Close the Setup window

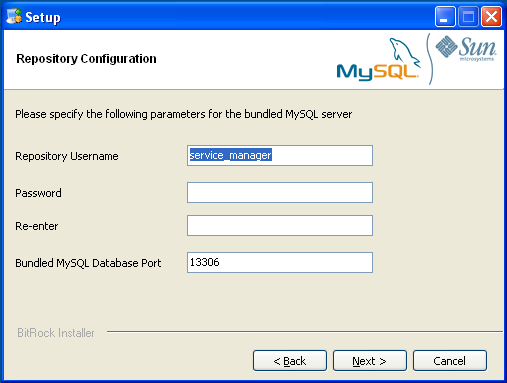[491, 17]
